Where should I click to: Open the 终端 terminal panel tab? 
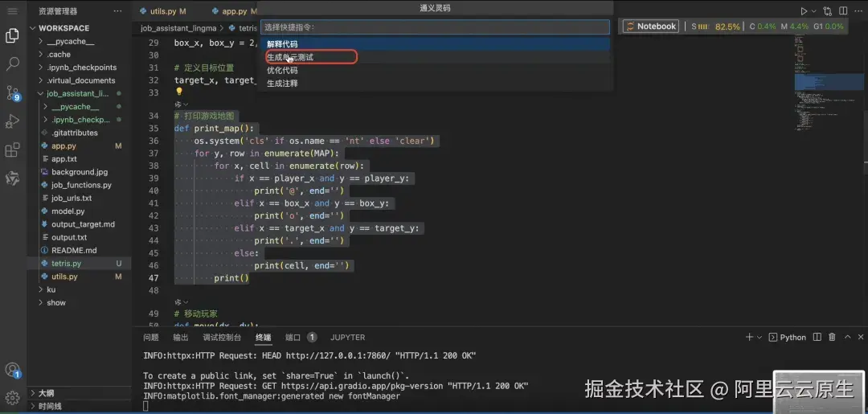point(264,337)
